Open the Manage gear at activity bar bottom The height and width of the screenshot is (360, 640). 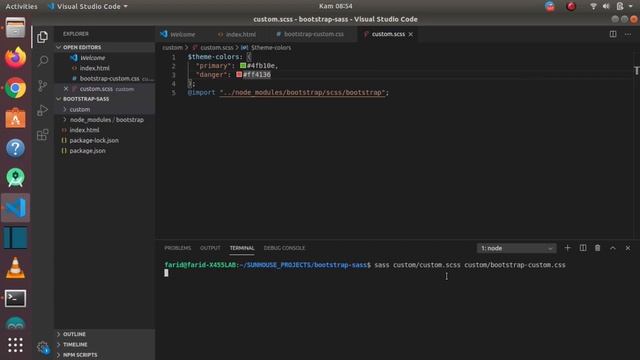point(43,348)
